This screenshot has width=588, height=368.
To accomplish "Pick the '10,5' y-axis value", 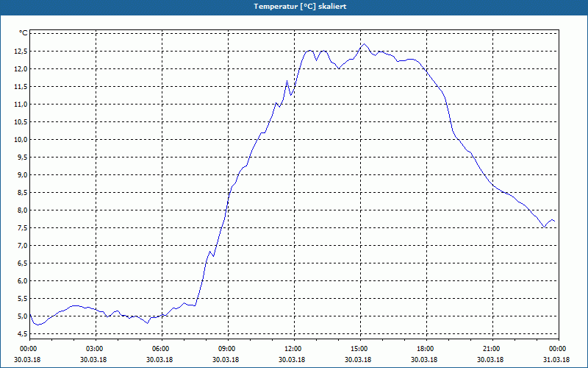I will pos(21,121).
